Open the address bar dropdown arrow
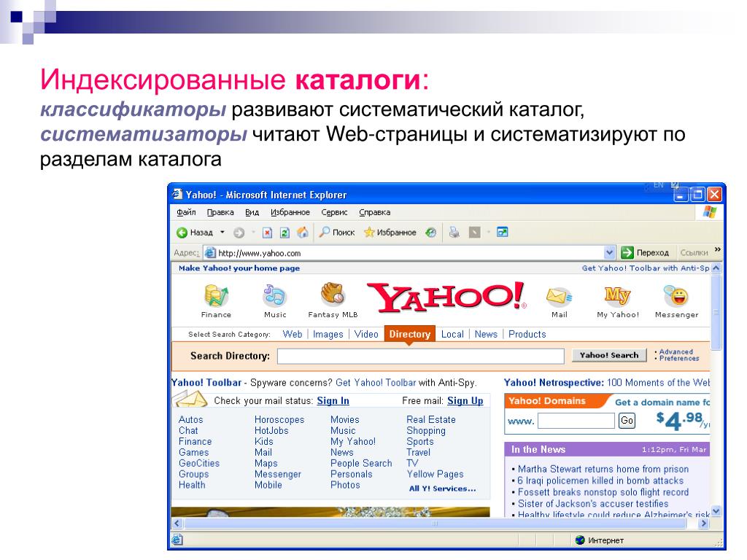This screenshot has height=560, width=747. coord(609,252)
